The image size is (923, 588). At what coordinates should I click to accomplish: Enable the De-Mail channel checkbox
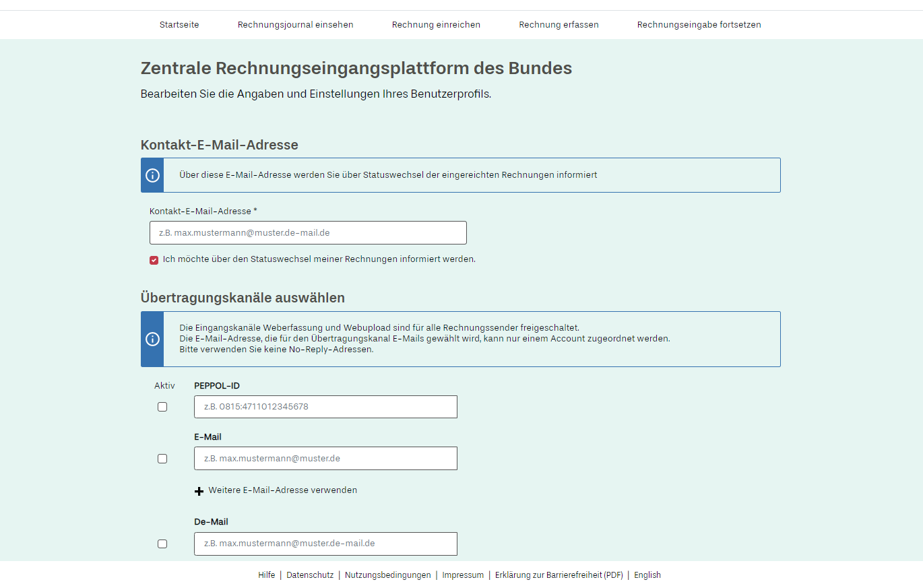point(162,544)
